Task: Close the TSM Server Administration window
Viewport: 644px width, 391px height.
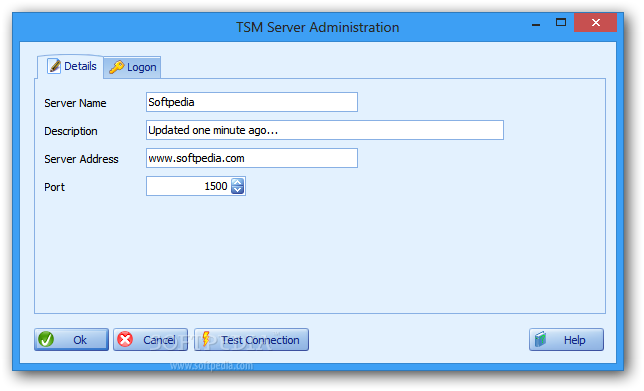Action: point(596,23)
